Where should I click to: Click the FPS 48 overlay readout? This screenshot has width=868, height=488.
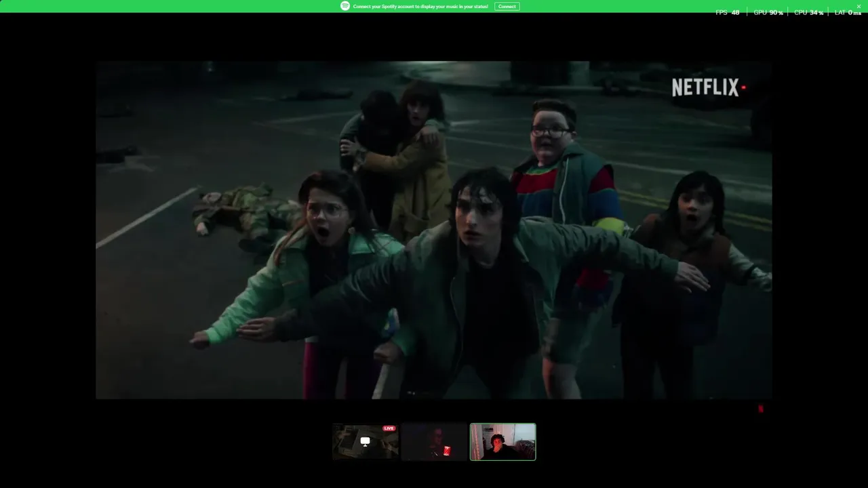(x=728, y=13)
